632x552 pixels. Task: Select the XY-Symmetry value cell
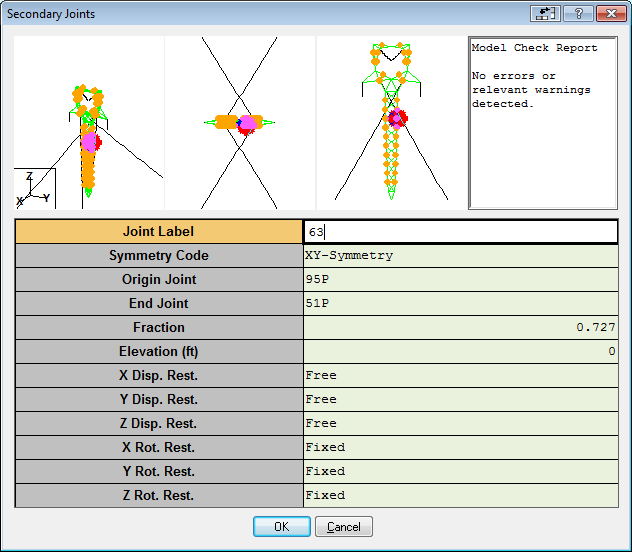(x=461, y=255)
